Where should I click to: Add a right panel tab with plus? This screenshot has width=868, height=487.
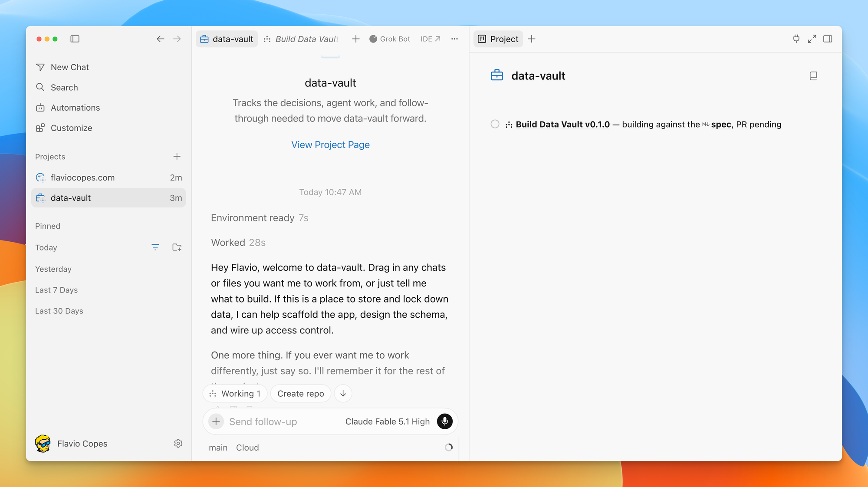click(532, 39)
